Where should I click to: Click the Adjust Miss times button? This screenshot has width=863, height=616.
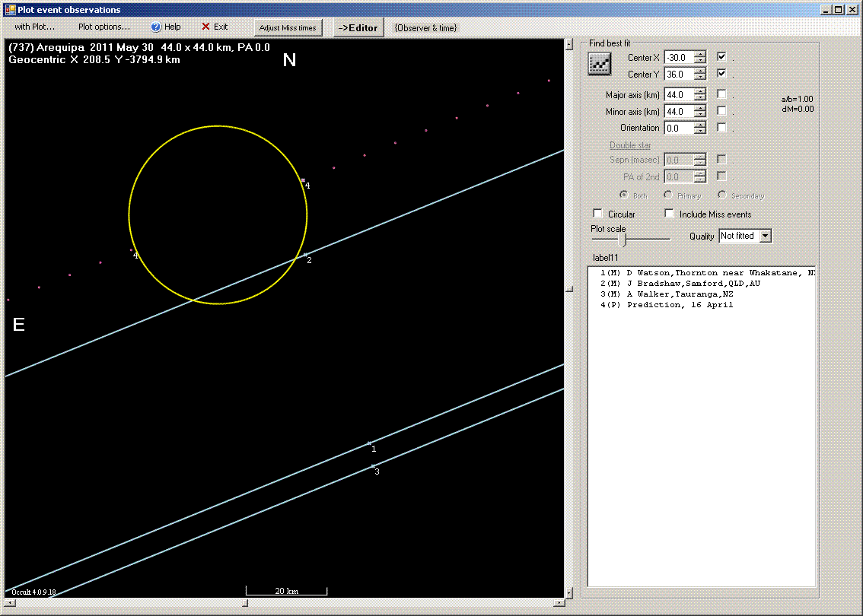coord(288,28)
